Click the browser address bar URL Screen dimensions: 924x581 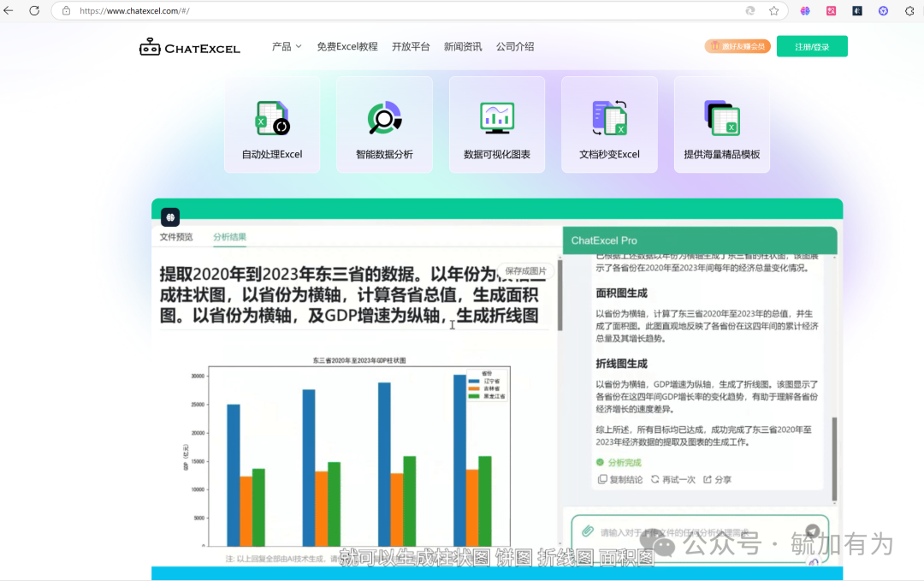click(134, 10)
